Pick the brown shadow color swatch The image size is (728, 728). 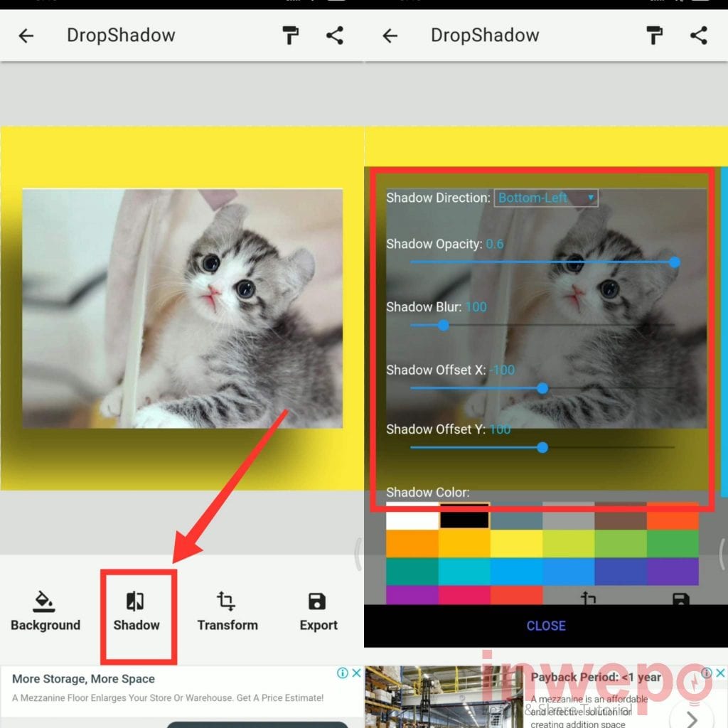(620, 516)
